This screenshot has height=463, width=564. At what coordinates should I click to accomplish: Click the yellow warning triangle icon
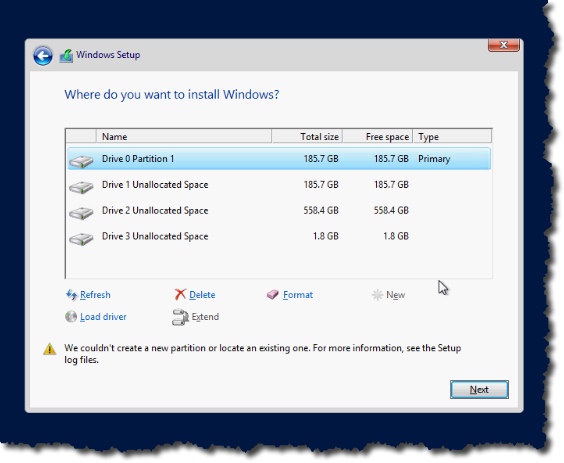pyautogui.click(x=50, y=349)
